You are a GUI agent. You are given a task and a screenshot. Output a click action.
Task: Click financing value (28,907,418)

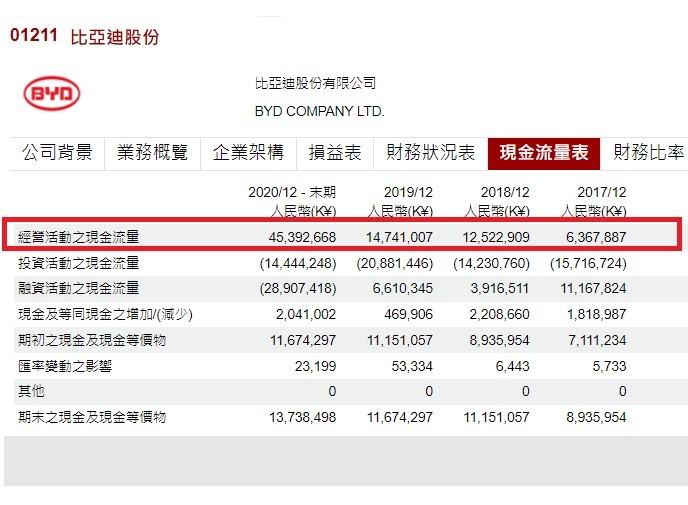[298, 289]
